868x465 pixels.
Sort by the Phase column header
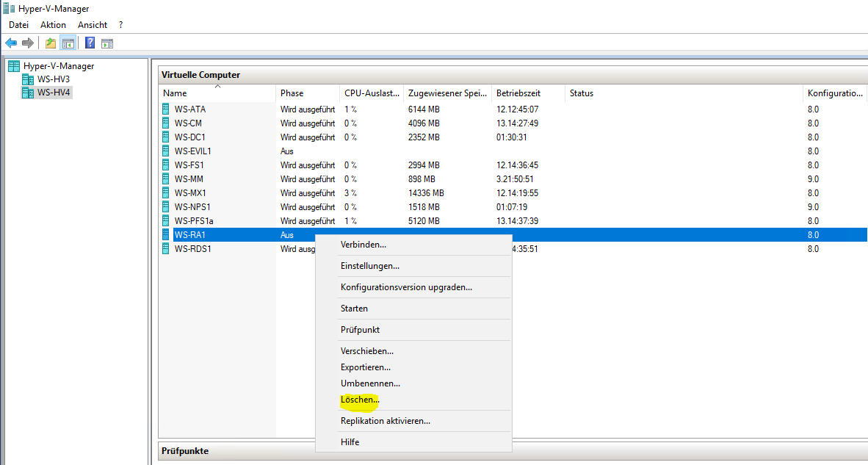(308, 93)
